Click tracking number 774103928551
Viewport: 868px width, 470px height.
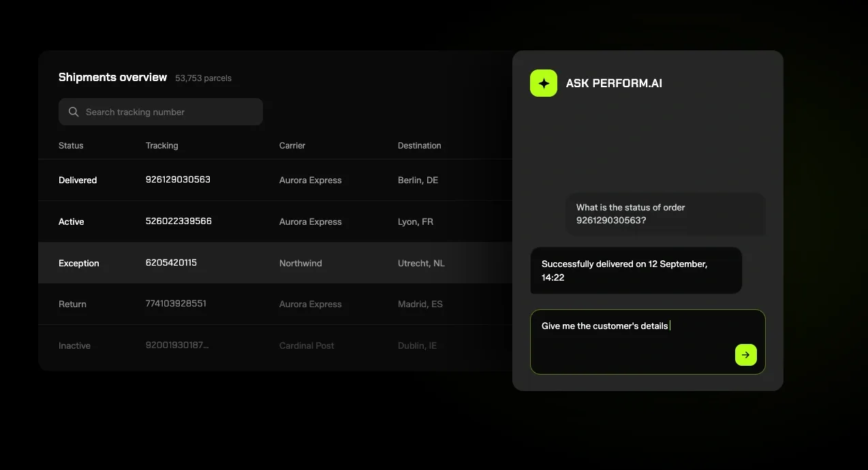176,304
